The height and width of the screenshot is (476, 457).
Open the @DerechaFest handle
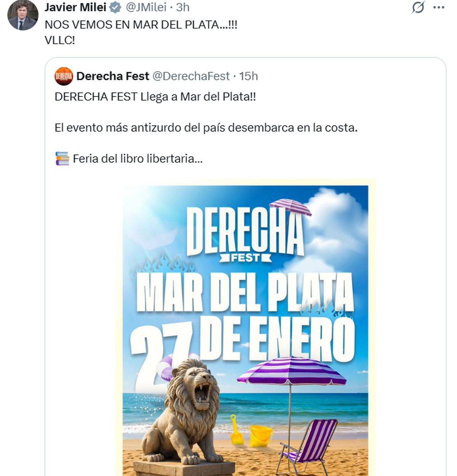tap(191, 76)
